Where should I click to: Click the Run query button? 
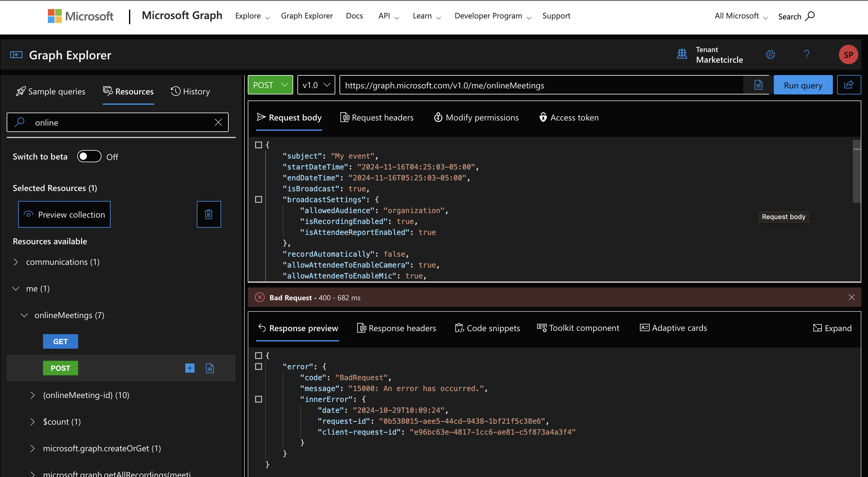click(803, 85)
